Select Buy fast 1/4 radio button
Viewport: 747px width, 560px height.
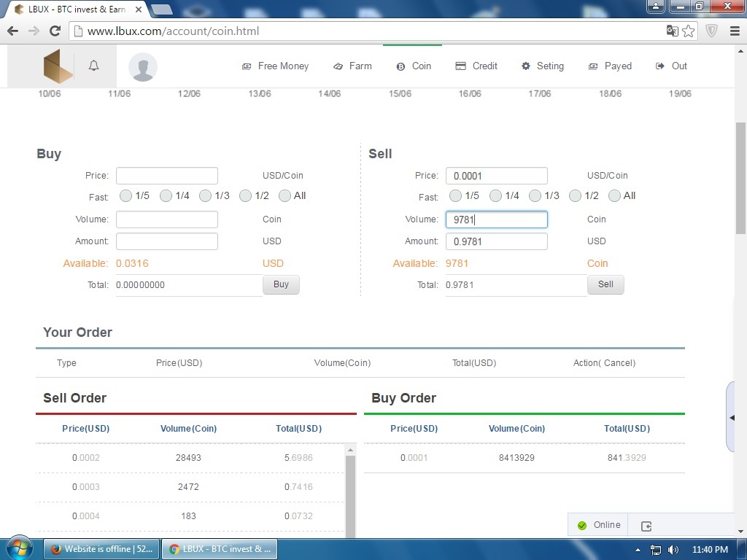coord(166,195)
